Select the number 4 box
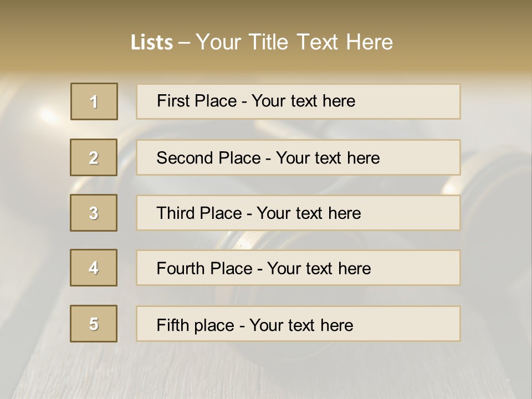This screenshot has width=532, height=399. click(x=94, y=268)
